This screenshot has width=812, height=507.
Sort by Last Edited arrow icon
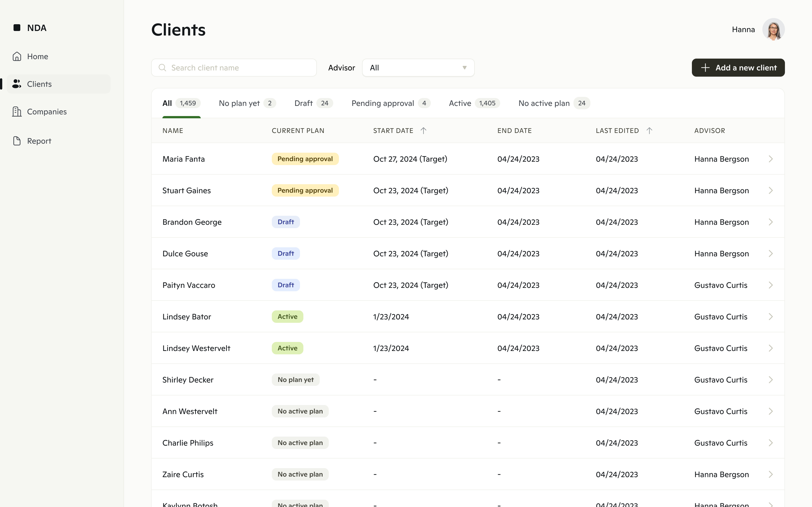[649, 130]
